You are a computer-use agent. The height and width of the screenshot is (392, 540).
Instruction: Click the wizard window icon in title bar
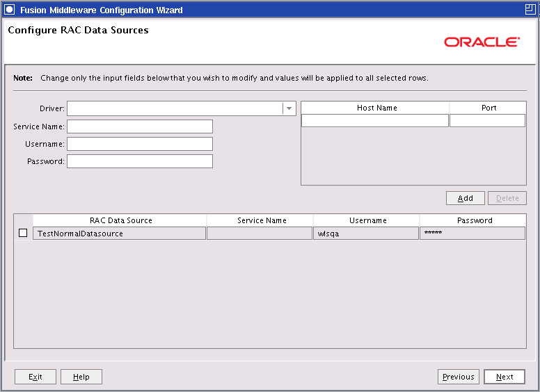click(9, 10)
